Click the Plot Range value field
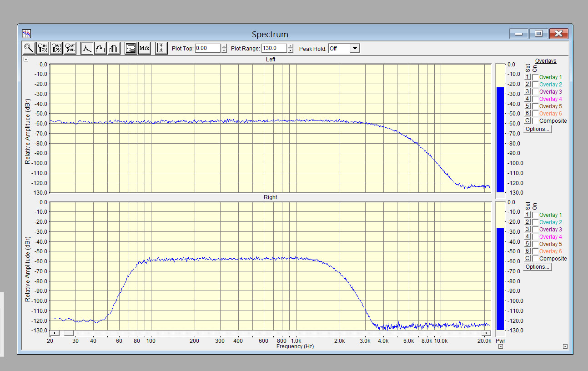Viewport: 588px width, 371px height. (274, 48)
